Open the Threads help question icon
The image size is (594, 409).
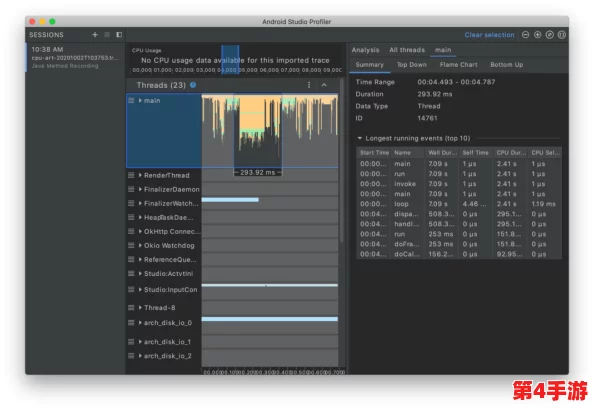point(193,85)
